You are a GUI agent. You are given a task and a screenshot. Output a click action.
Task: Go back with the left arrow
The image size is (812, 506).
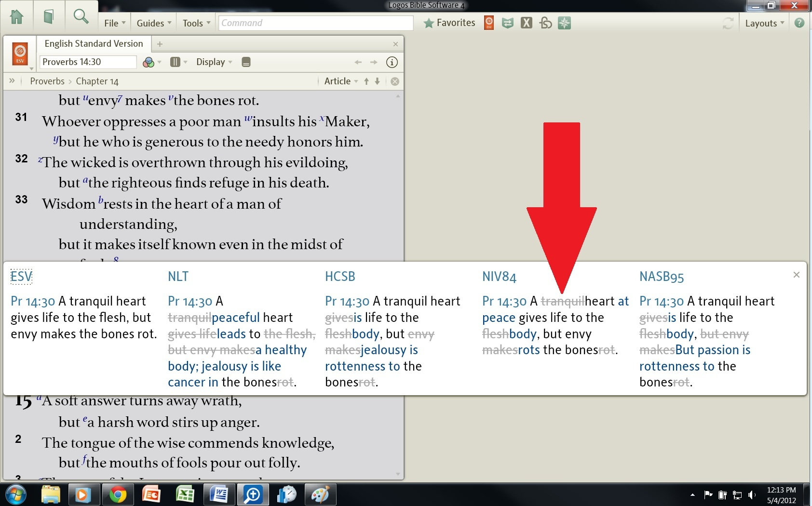pyautogui.click(x=358, y=62)
